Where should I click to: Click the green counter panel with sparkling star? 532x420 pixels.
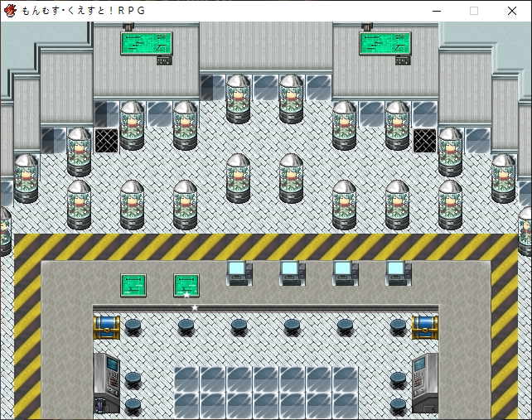[186, 286]
